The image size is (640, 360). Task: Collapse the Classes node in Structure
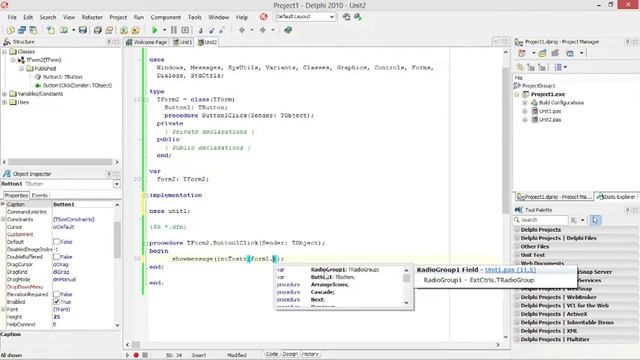[4, 52]
